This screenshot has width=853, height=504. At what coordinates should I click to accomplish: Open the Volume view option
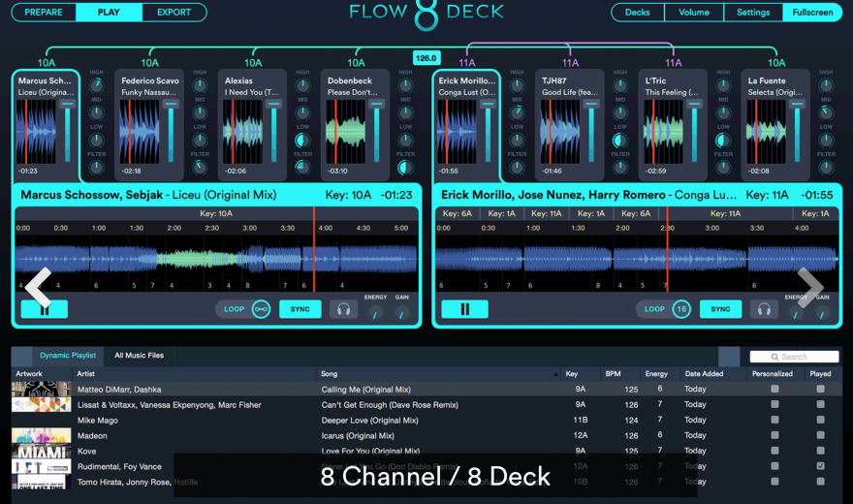pos(694,13)
